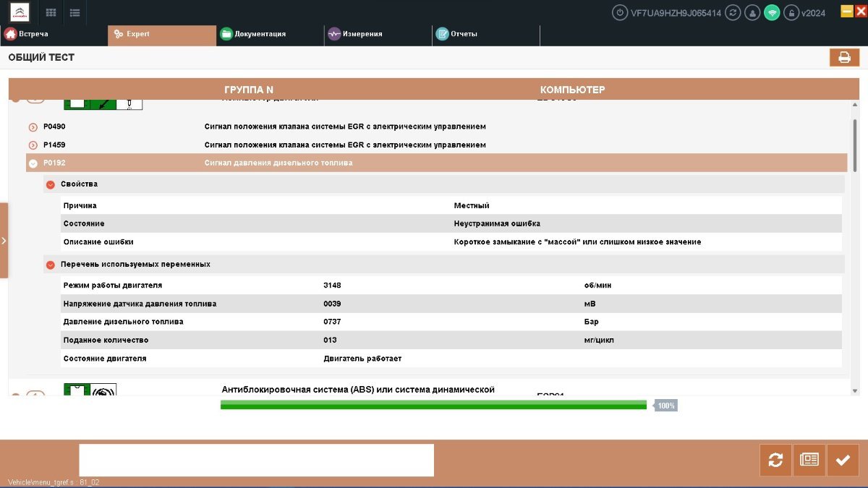Expand fault code P1459
The image size is (868, 488).
click(33, 145)
